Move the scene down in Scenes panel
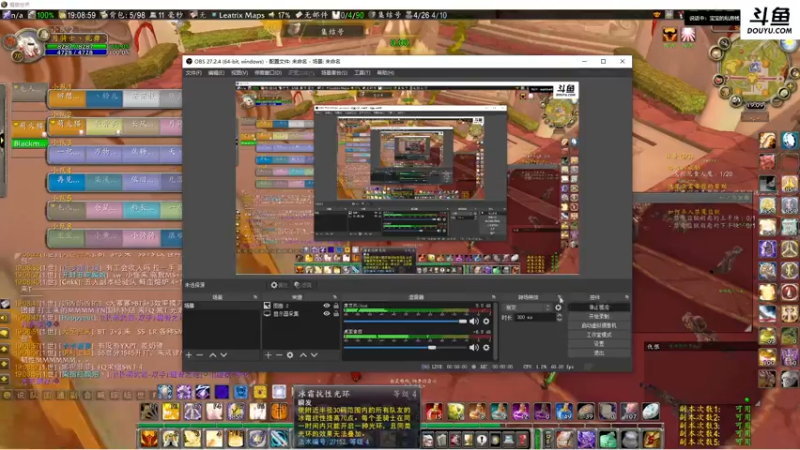800x450 pixels. pos(223,355)
